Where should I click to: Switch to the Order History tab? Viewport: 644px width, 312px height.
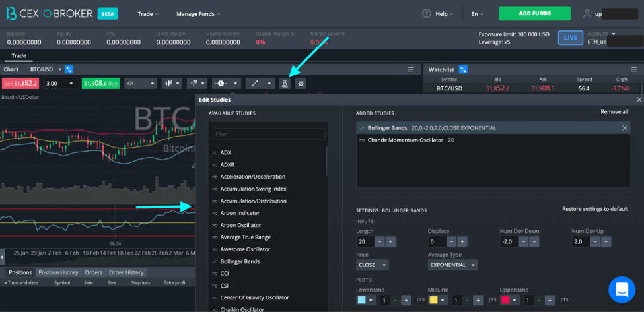pos(126,272)
